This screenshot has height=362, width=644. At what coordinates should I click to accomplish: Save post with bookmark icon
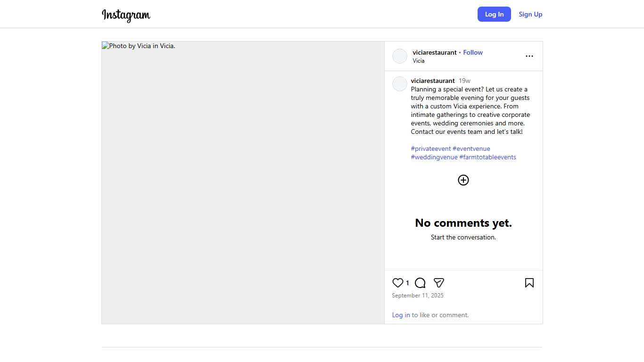pos(529,283)
